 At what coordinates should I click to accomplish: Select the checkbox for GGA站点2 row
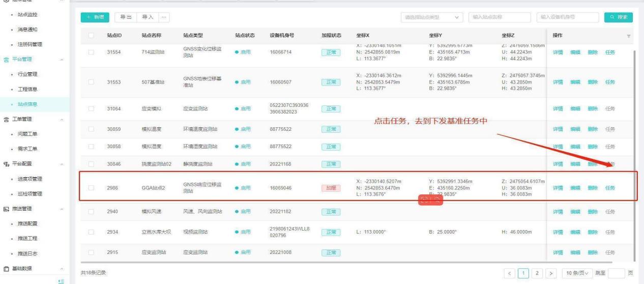(x=91, y=188)
